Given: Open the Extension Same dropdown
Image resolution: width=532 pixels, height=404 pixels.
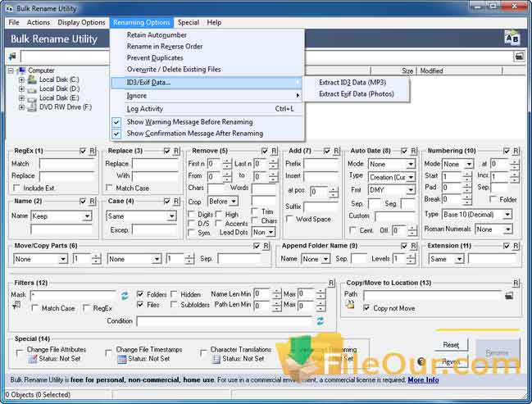Looking at the screenshot, I should 446,259.
